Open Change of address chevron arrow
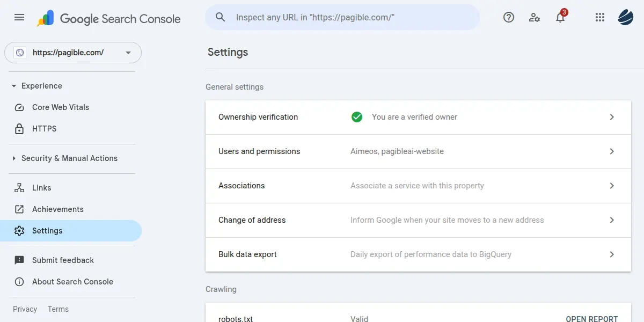 (x=612, y=220)
